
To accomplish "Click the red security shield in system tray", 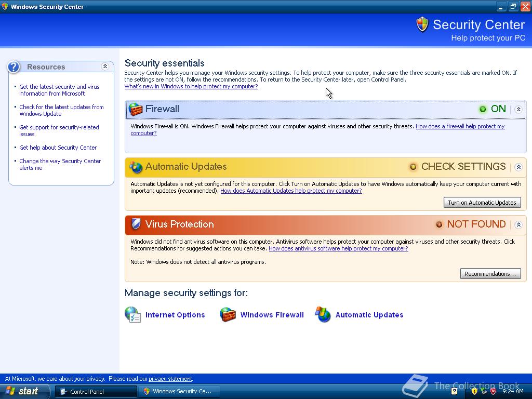I will pyautogui.click(x=494, y=391).
